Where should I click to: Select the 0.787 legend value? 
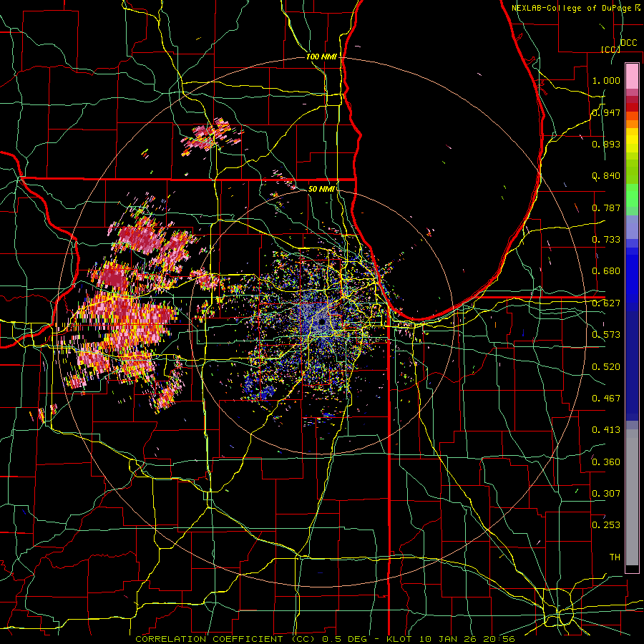(606, 208)
